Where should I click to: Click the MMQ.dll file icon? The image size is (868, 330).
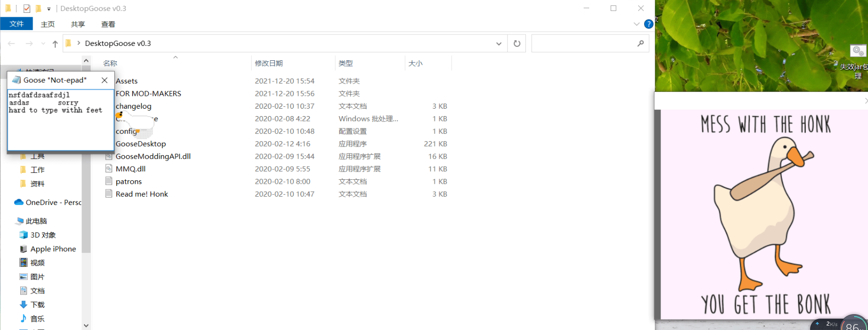coord(109,168)
